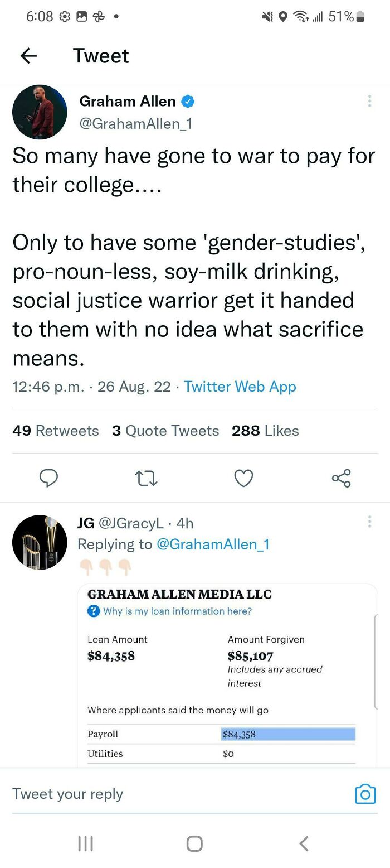The width and height of the screenshot is (390, 868).
Task: Open the share icon on the tweet
Action: pos(340,478)
